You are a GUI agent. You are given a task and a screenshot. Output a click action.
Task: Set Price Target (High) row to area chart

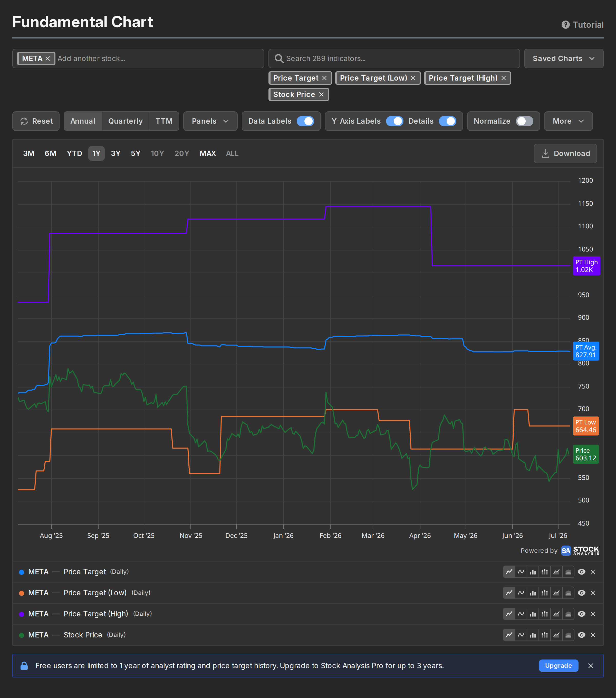556,614
